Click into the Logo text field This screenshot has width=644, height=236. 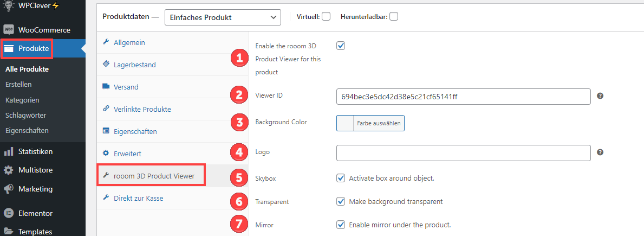tap(463, 153)
